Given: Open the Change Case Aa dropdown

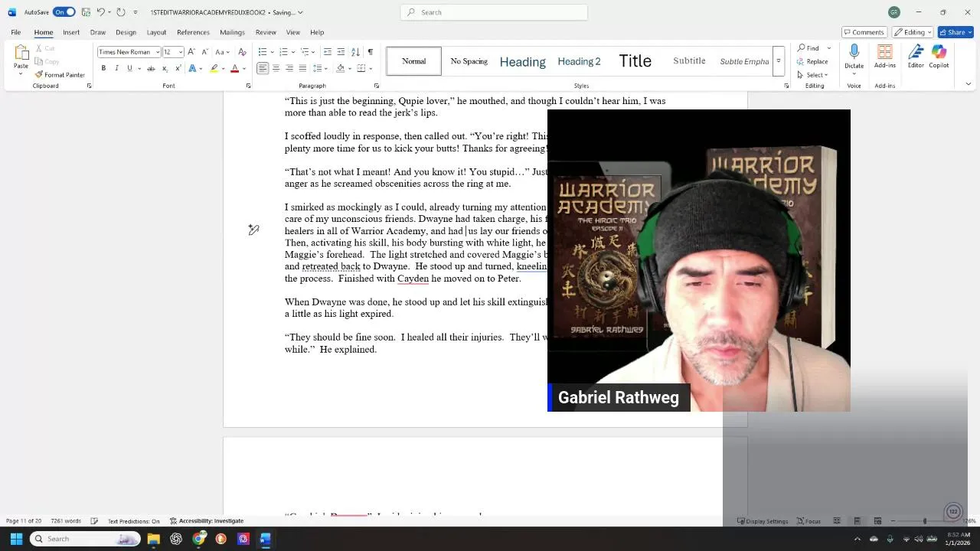Looking at the screenshot, I should 222,52.
